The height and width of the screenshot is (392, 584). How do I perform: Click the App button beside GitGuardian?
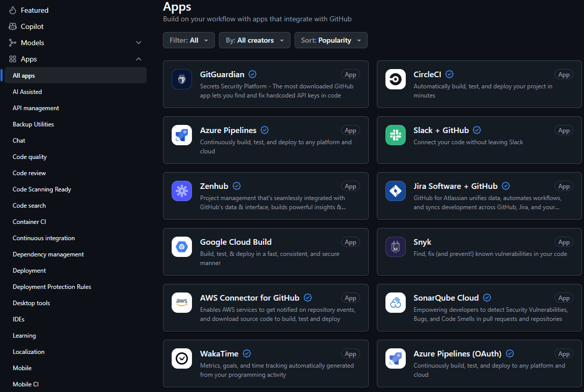point(350,74)
